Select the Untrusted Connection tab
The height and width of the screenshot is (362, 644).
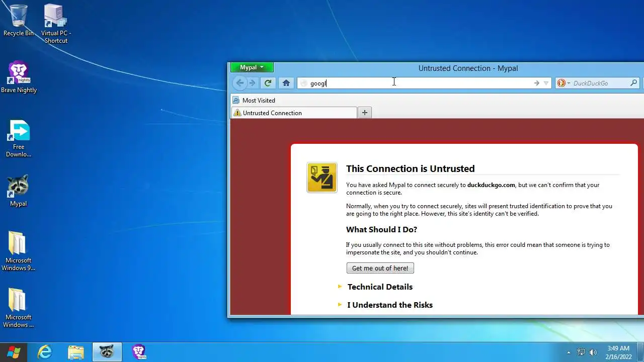point(294,113)
